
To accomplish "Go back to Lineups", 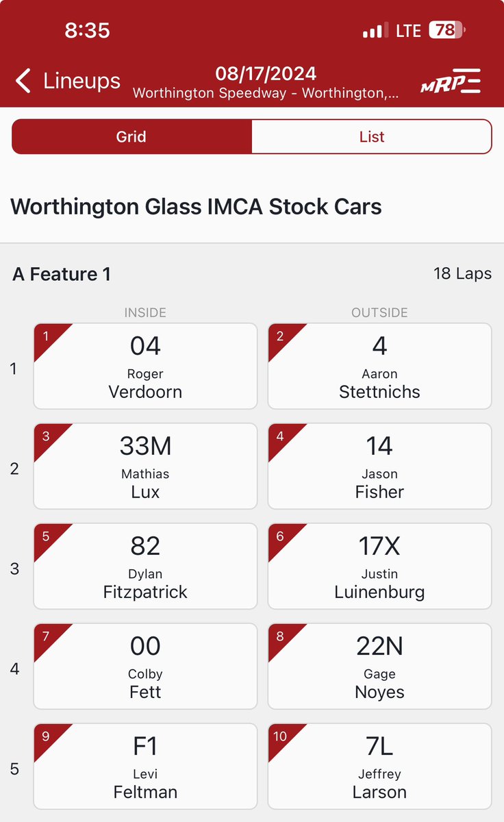I will [68, 81].
